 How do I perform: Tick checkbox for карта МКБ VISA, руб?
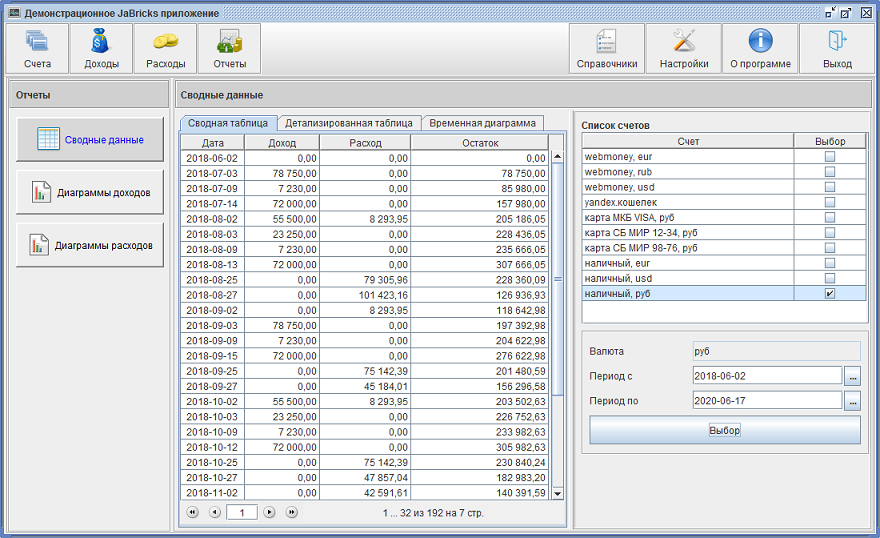click(x=829, y=217)
